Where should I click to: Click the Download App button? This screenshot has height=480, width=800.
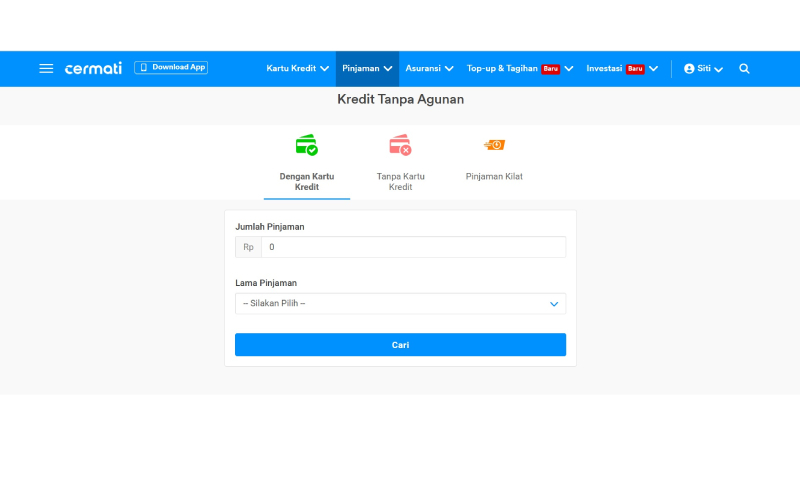pos(171,67)
